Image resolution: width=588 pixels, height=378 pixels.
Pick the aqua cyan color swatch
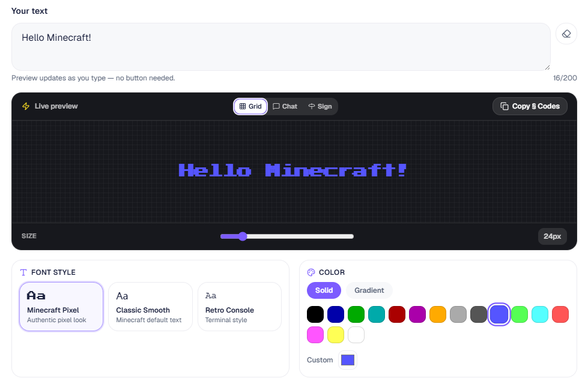point(540,314)
